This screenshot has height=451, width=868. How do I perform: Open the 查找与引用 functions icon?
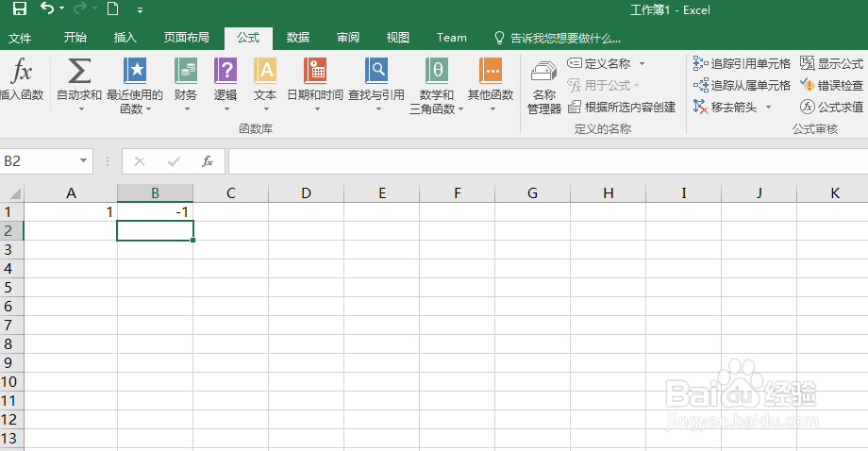click(x=376, y=71)
